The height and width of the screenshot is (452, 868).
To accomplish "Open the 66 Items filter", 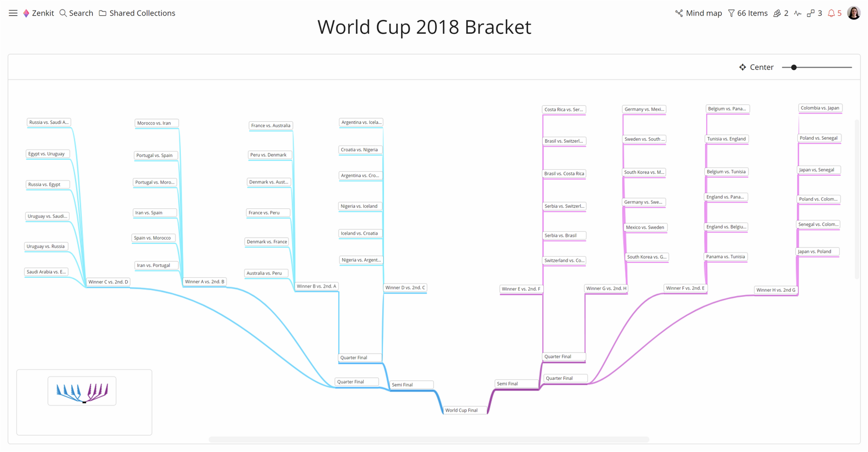I will pyautogui.click(x=748, y=13).
